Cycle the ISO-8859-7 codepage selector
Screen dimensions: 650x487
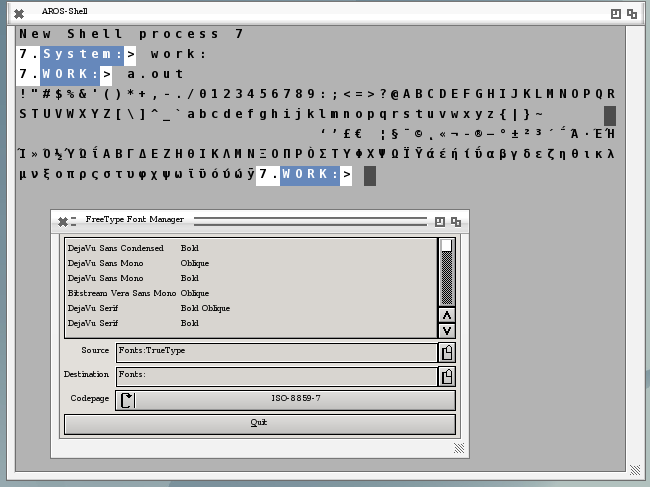click(295, 400)
